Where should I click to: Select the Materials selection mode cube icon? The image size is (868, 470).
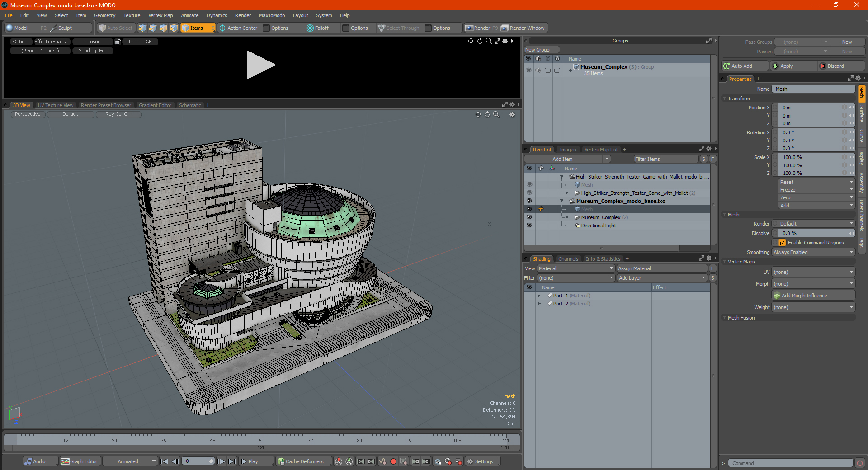tap(174, 28)
